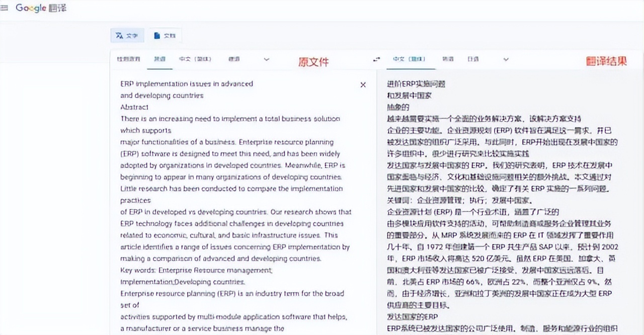
Task: Clear the source text using the X icon
Action: 363,85
